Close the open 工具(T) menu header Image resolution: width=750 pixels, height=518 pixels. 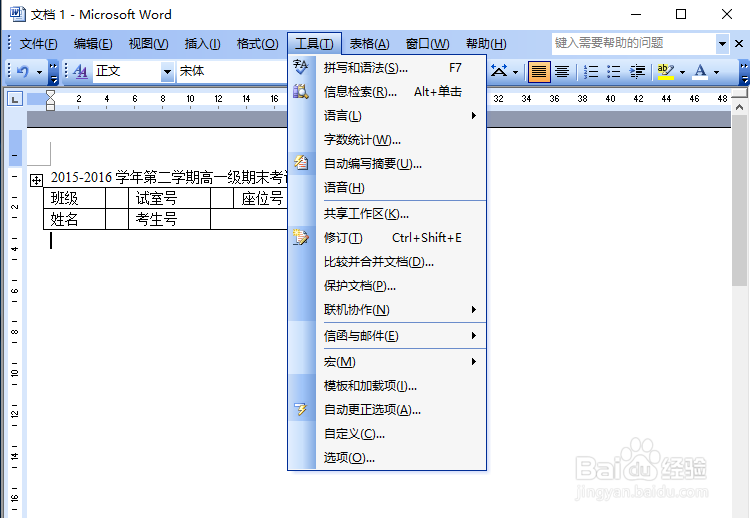coord(314,44)
